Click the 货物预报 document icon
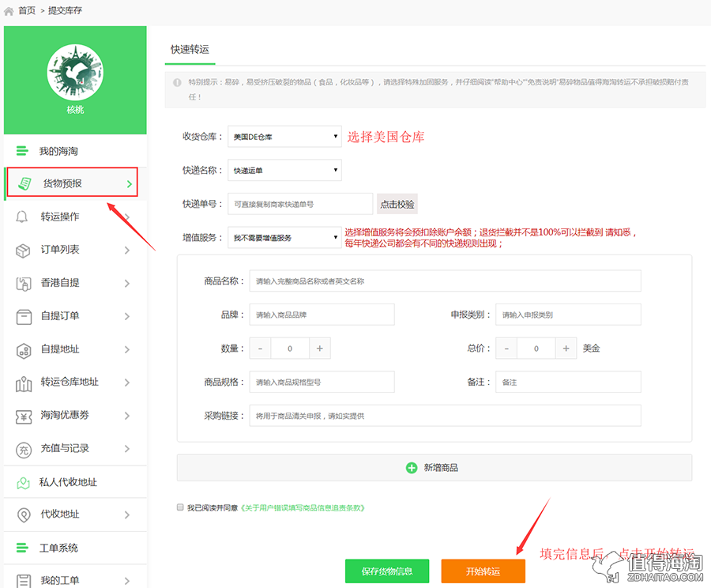 24,183
